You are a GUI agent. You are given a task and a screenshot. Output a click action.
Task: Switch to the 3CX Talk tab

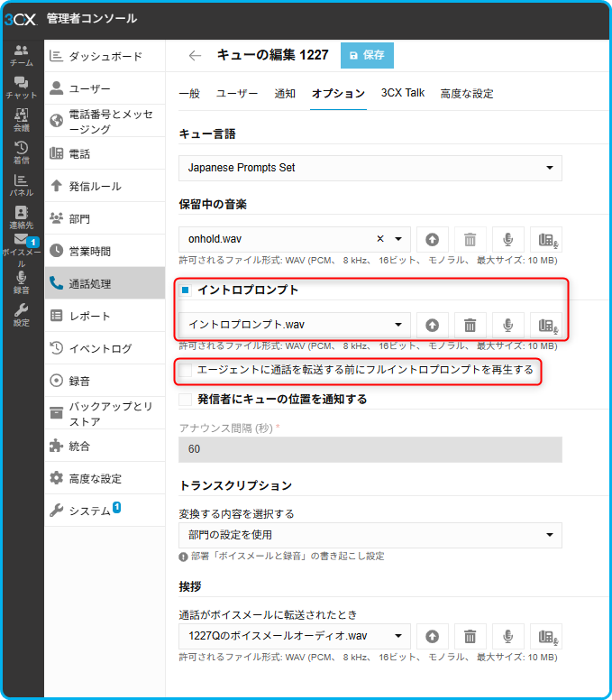point(402,93)
